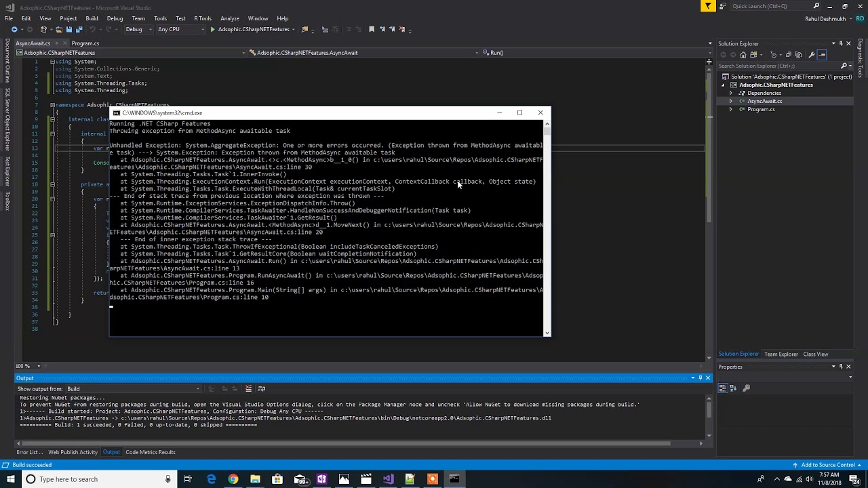Viewport: 868px width, 488px height.
Task: Open Microsoft Edge from the taskbar
Action: (211, 479)
